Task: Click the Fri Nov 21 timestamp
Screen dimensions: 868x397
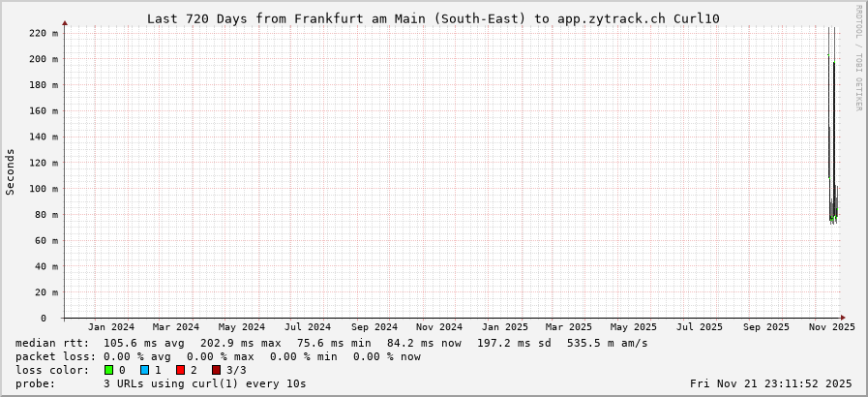Action: pos(772,383)
